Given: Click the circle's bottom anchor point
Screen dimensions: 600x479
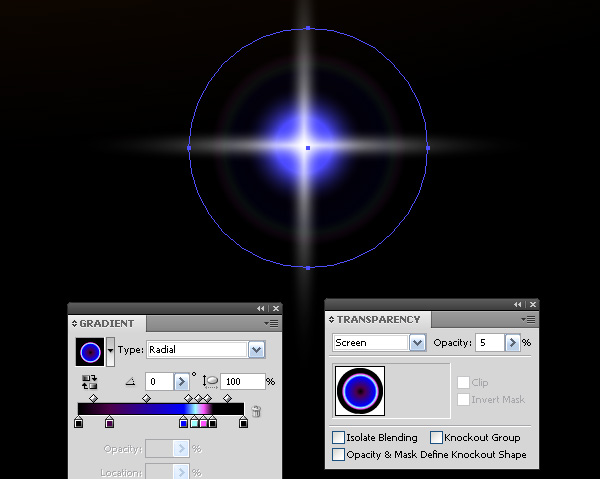Looking at the screenshot, I should (x=308, y=268).
